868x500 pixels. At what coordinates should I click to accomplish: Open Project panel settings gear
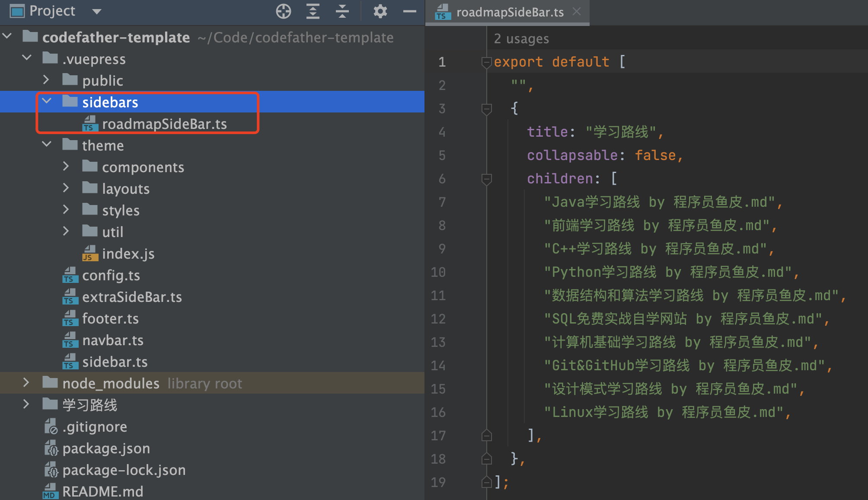pyautogui.click(x=380, y=11)
